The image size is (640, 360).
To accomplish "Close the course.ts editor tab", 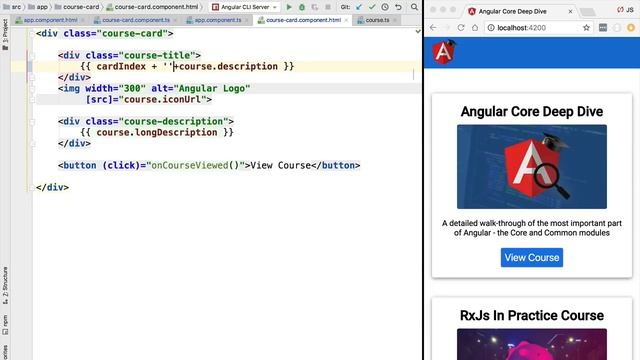I will pyautogui.click(x=395, y=20).
